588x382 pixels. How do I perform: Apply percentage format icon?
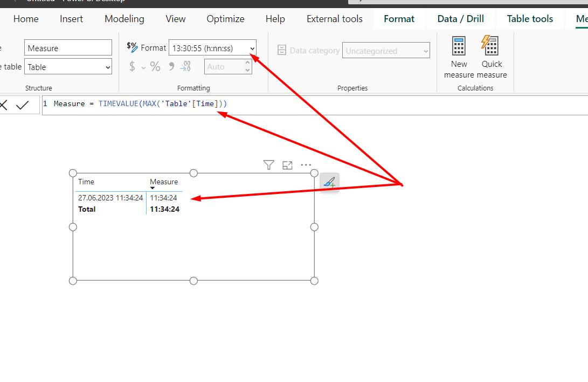155,66
